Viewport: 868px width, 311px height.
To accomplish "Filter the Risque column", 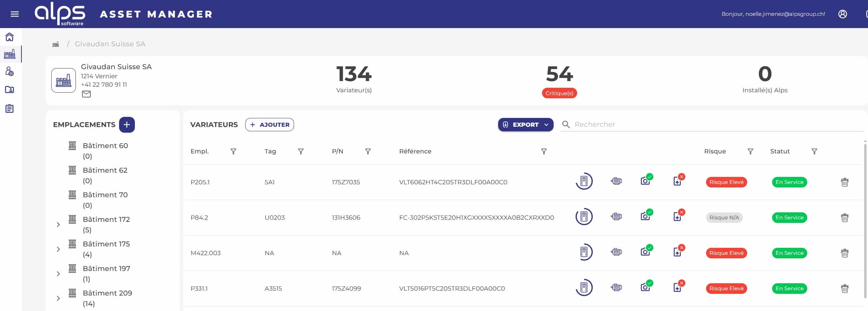I will 750,151.
